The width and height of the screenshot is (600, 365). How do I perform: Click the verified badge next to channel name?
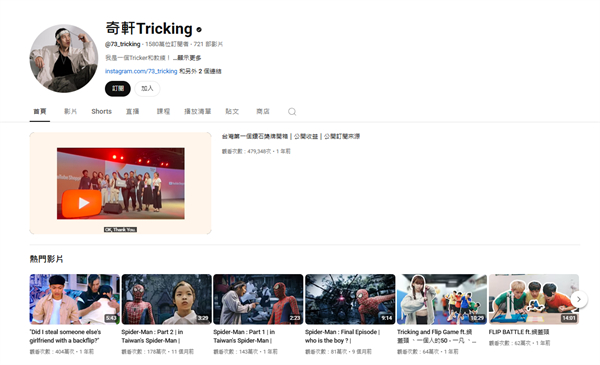(x=199, y=29)
